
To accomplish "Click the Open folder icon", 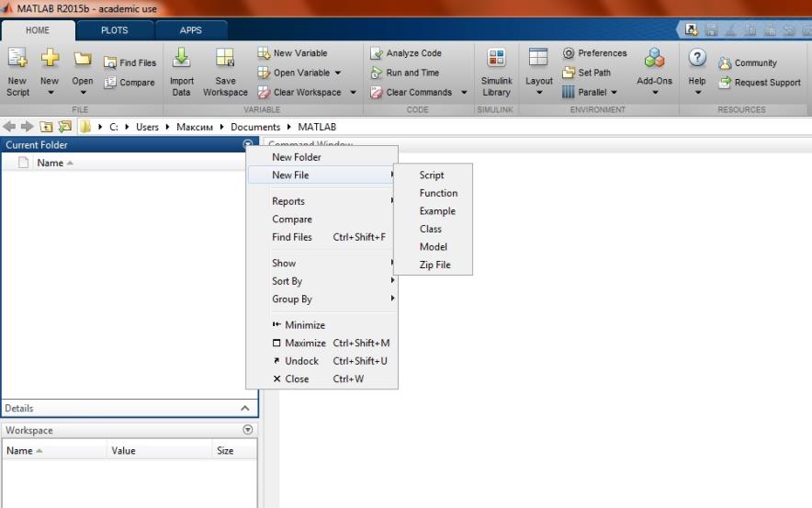I will point(83,59).
